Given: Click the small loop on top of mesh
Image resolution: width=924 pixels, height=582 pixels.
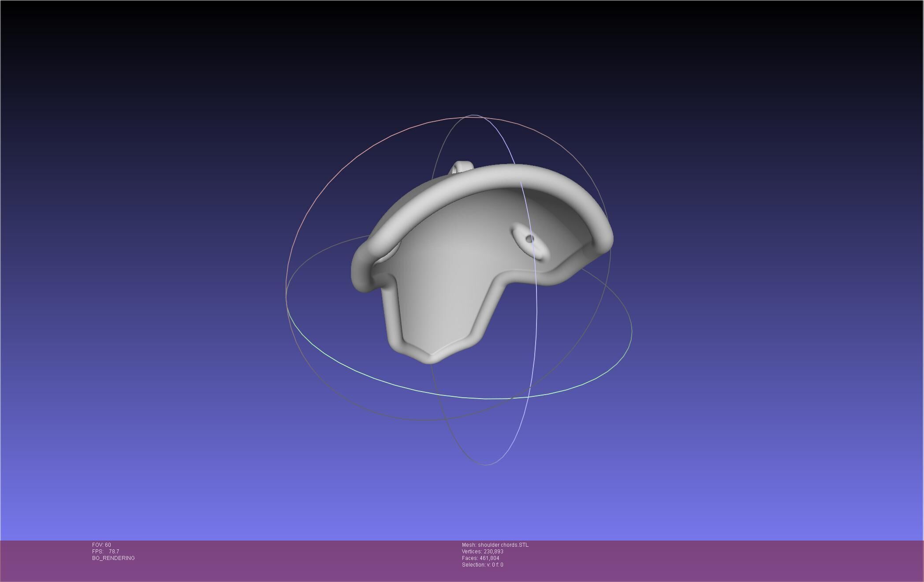Looking at the screenshot, I should tap(462, 168).
